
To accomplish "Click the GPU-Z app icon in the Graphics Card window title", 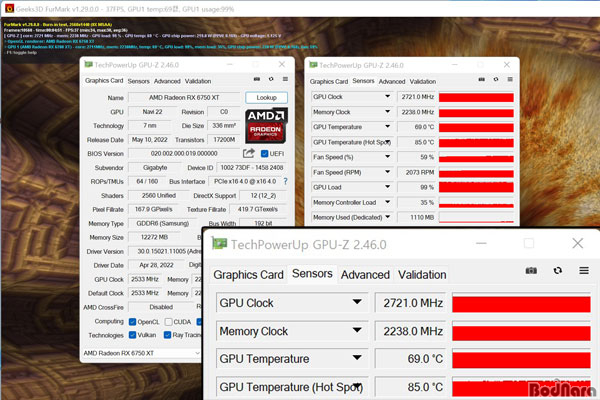I will (88, 65).
